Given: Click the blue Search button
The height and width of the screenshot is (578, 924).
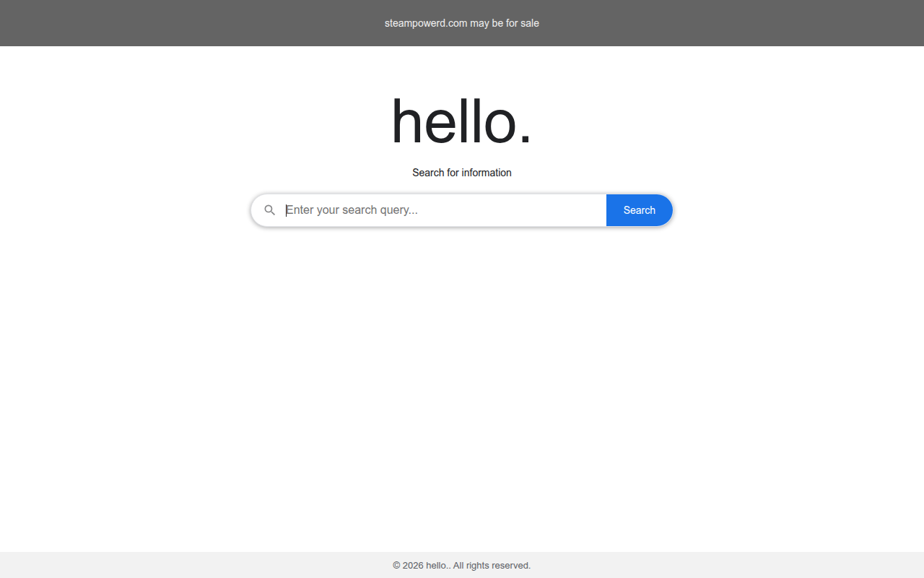Looking at the screenshot, I should (640, 210).
